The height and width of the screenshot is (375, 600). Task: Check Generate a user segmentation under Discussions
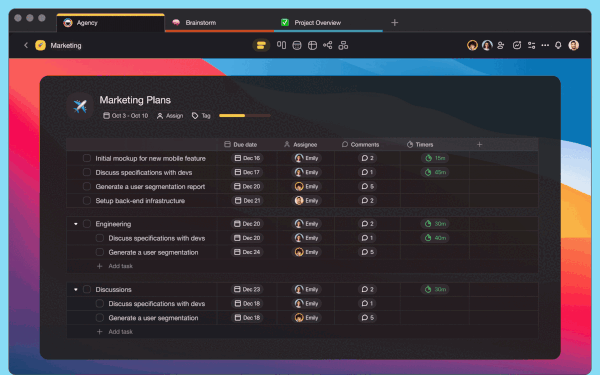coord(99,318)
